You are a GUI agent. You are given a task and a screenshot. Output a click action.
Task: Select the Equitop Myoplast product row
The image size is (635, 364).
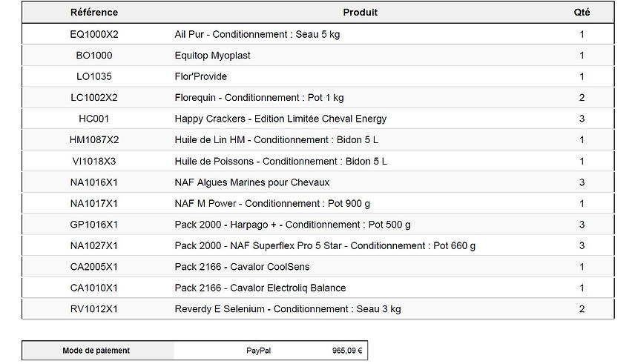212,56
